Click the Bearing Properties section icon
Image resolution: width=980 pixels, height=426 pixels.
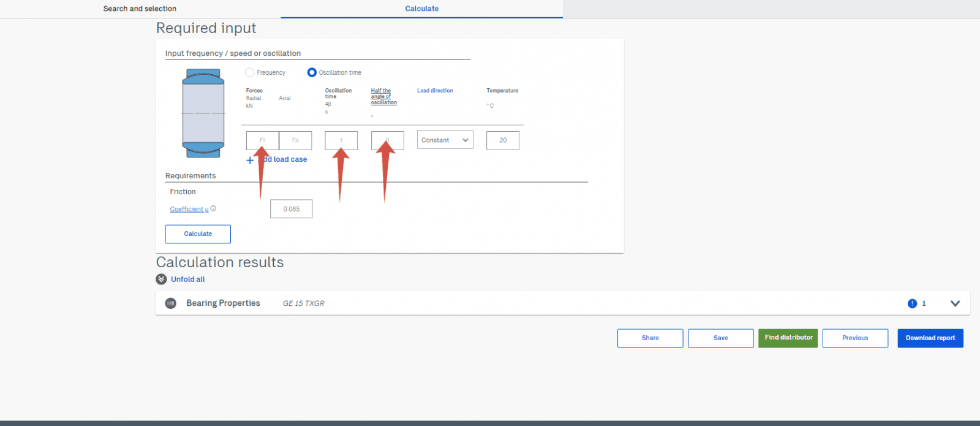point(171,303)
